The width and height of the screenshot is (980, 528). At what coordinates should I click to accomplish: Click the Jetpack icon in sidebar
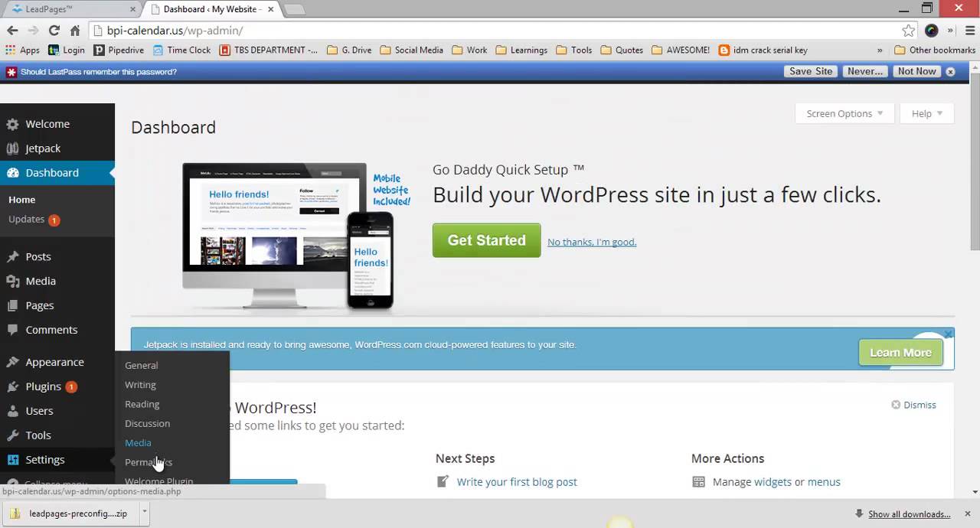point(12,148)
